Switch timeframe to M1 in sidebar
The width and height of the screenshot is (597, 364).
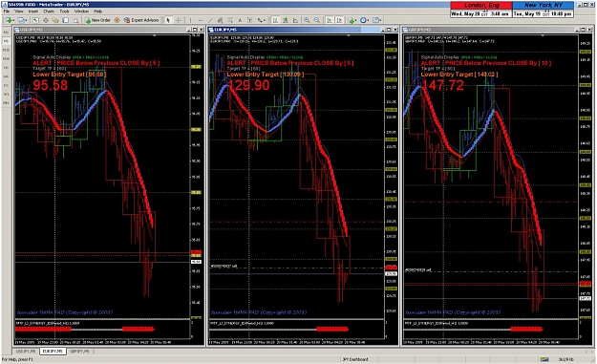pyautogui.click(x=6, y=32)
